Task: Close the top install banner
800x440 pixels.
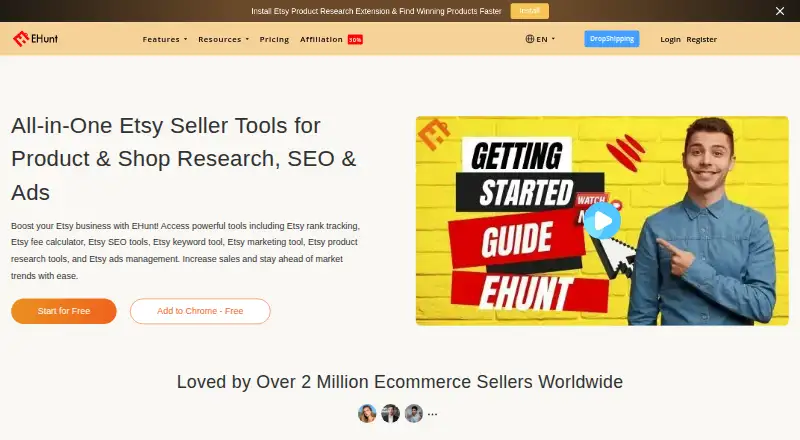Action: [780, 11]
